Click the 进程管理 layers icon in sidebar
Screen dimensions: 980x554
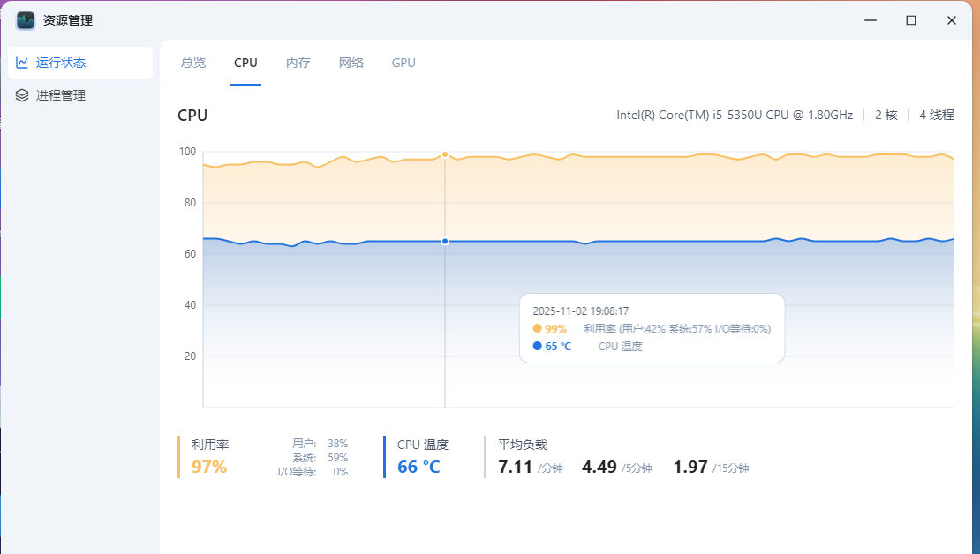[x=22, y=95]
